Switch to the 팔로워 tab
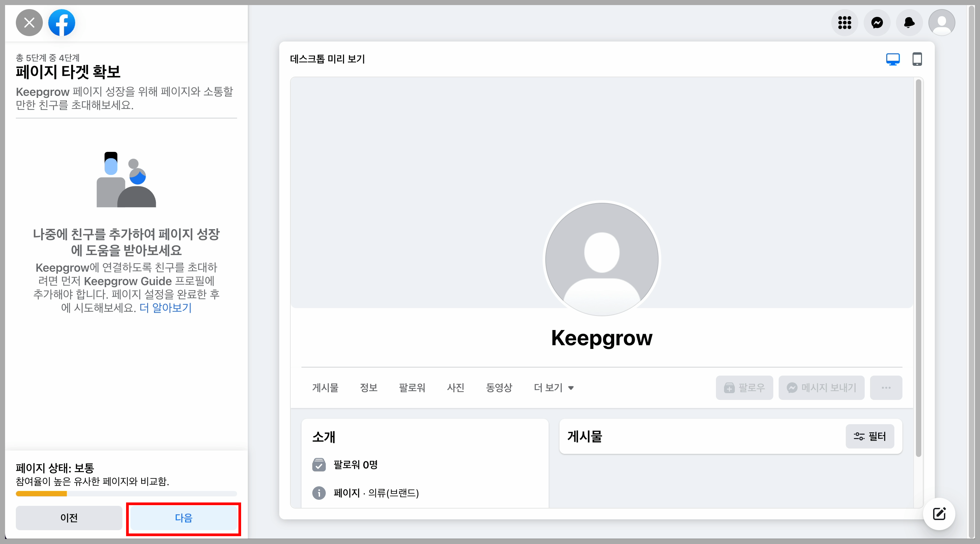Viewport: 980px width, 544px height. [x=412, y=388]
